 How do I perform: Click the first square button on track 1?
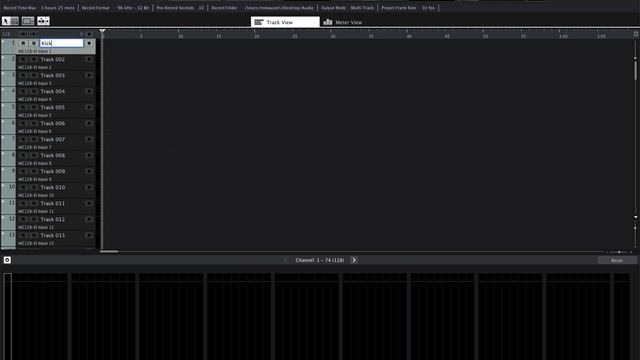(23, 43)
